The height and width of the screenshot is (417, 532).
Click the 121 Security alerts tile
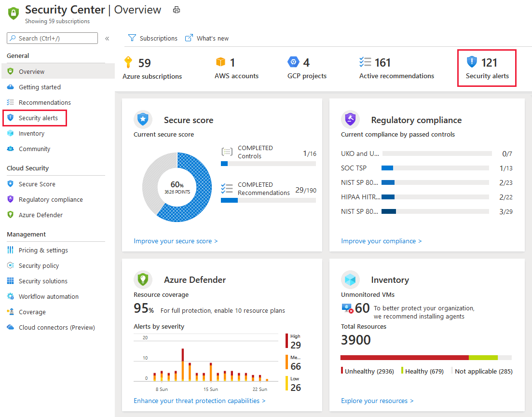(487, 68)
